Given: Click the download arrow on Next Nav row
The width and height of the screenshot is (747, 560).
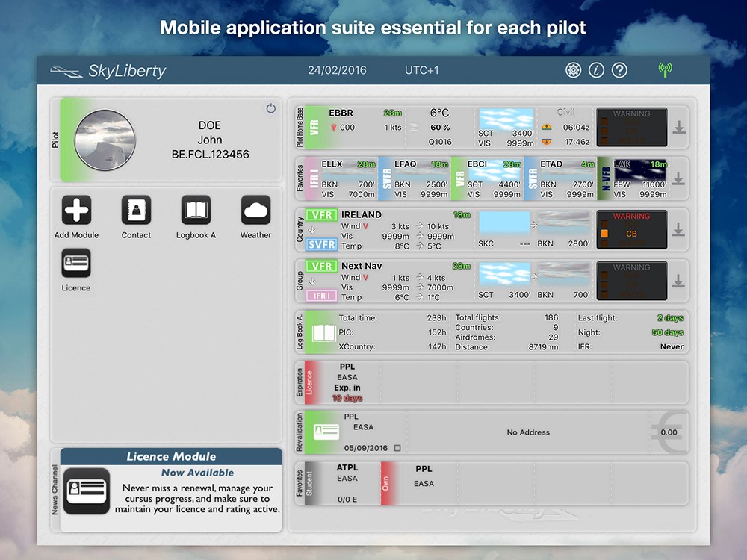Looking at the screenshot, I should 679,281.
